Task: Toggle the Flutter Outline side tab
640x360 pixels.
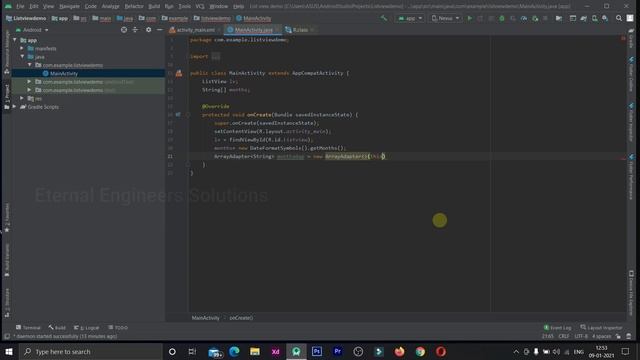Action: pyautogui.click(x=631, y=74)
